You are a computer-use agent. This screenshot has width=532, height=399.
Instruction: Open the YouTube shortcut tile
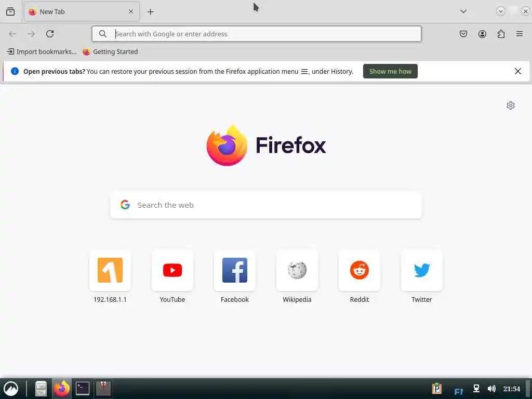coord(172,270)
